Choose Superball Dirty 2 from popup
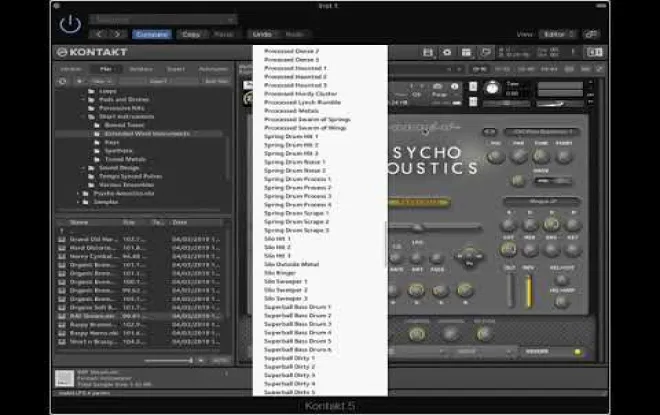660x415 pixels. [x=290, y=367]
